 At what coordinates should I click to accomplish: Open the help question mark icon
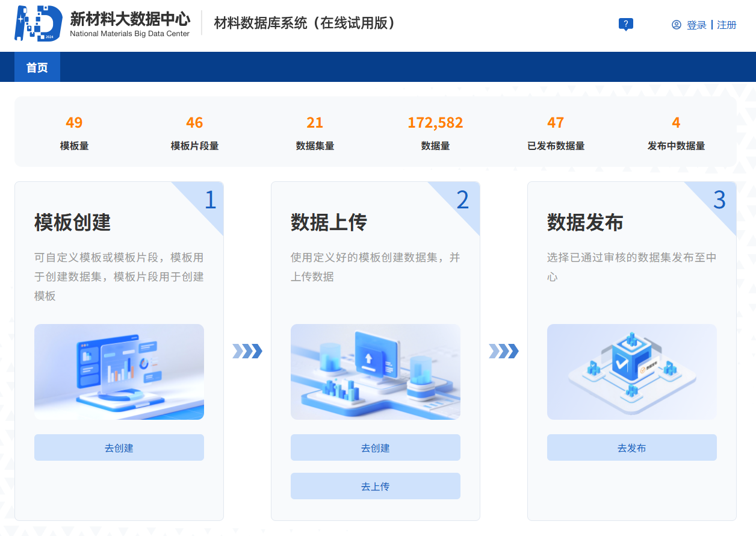point(626,25)
